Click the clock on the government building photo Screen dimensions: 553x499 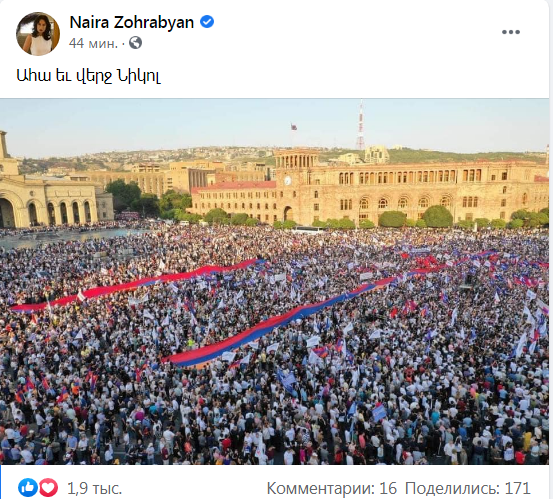point(288,181)
